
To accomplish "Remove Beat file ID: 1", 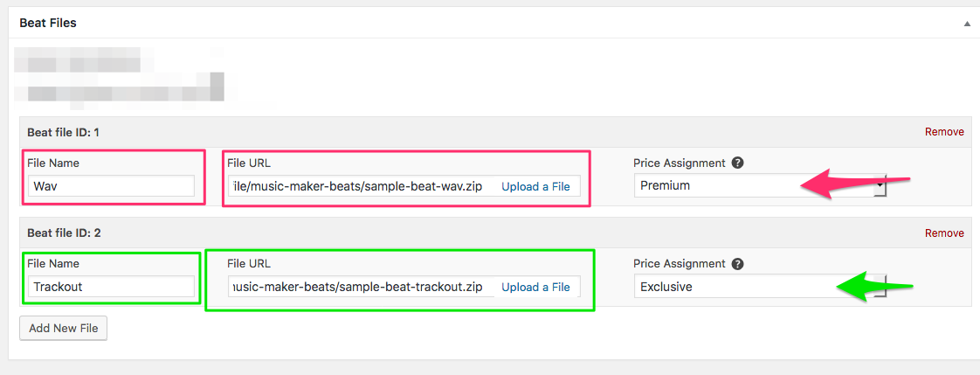I will tap(944, 132).
